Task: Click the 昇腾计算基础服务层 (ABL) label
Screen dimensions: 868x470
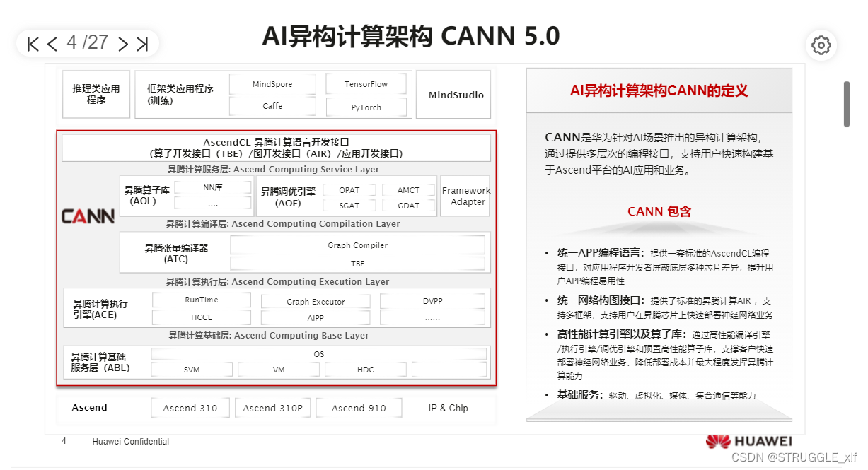Action: tap(100, 363)
